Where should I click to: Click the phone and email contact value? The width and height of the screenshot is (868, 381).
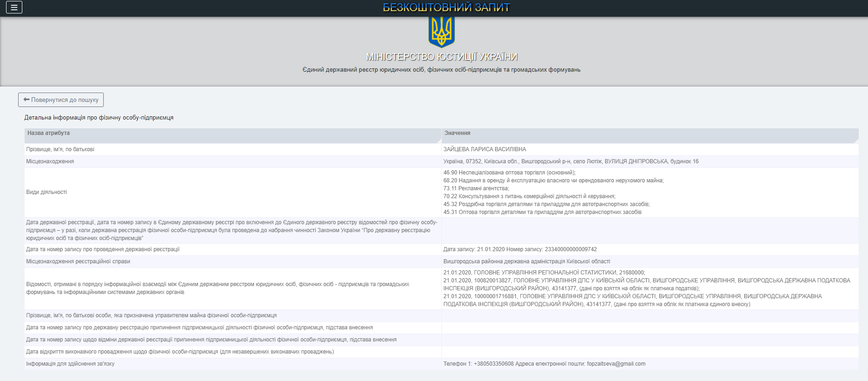click(544, 364)
